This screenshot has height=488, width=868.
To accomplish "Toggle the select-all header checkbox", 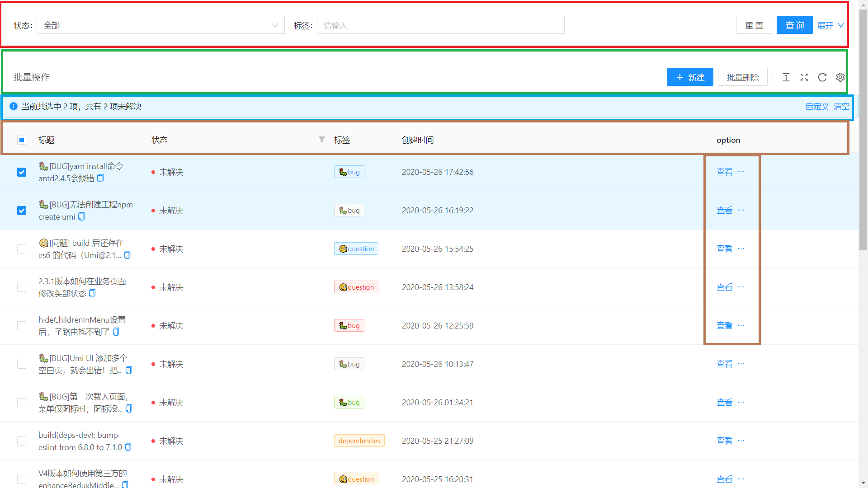I will pos(22,140).
